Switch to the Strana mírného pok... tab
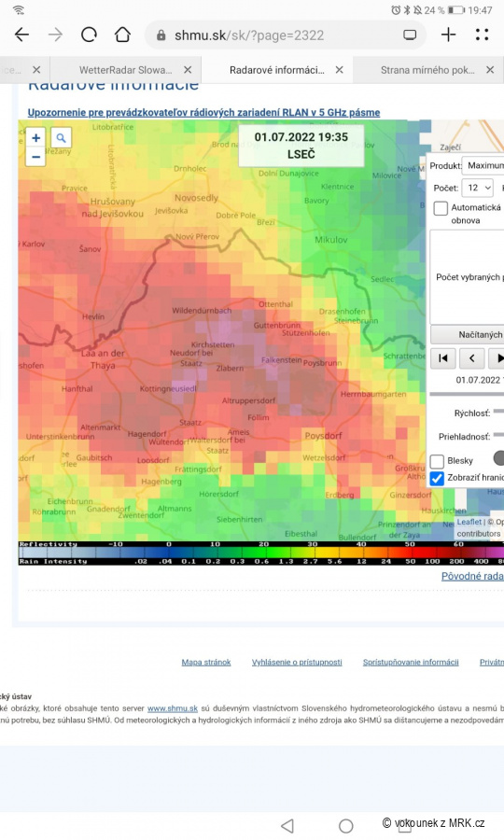 [x=427, y=70]
